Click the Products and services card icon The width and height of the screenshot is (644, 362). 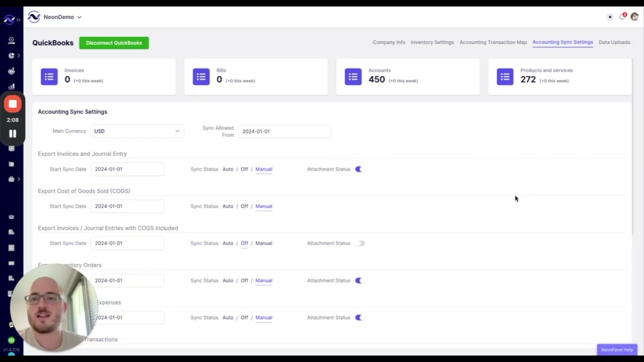coord(505,77)
